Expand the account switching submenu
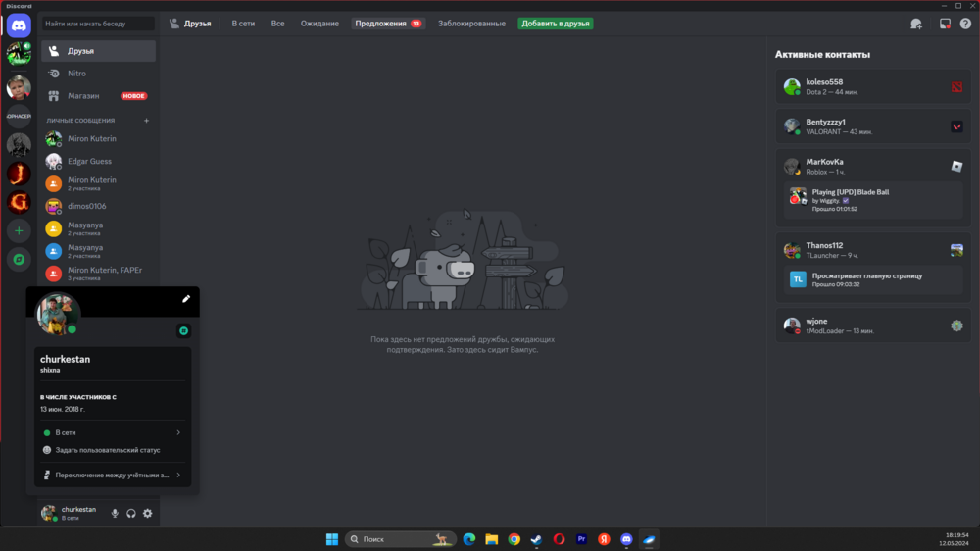This screenshot has height=551, width=980. 113,476
